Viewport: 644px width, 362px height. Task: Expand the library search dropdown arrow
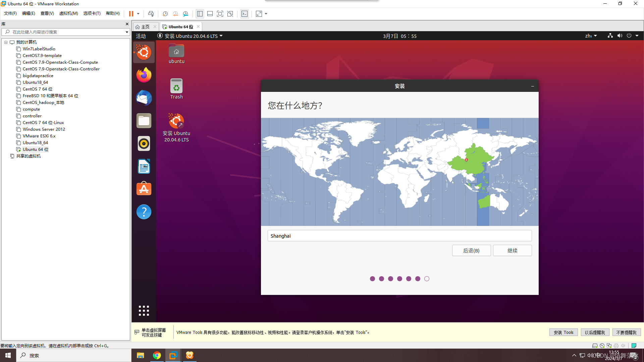(127, 32)
